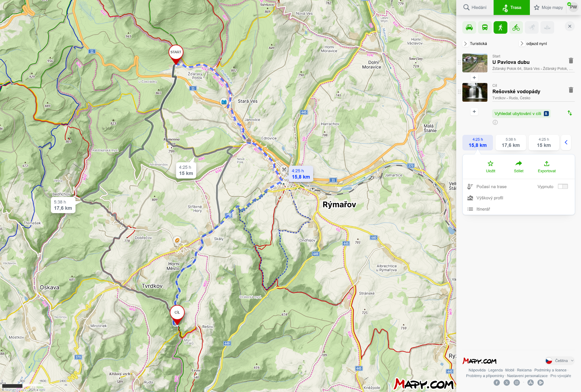
Task: Expand the Turistická route type option
Action: coord(466,44)
